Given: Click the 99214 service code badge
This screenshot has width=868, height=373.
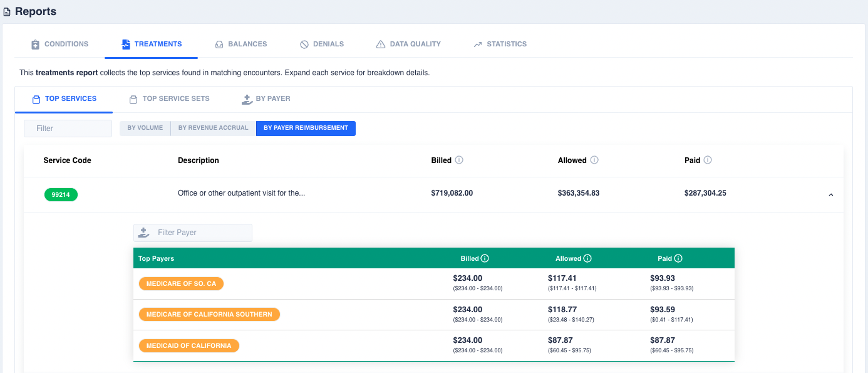Looking at the screenshot, I should pos(61,194).
